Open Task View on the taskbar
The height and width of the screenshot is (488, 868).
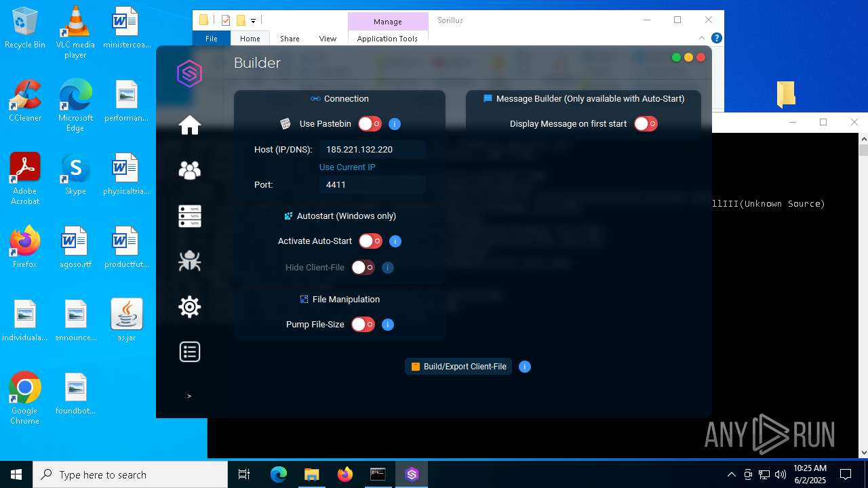(244, 474)
